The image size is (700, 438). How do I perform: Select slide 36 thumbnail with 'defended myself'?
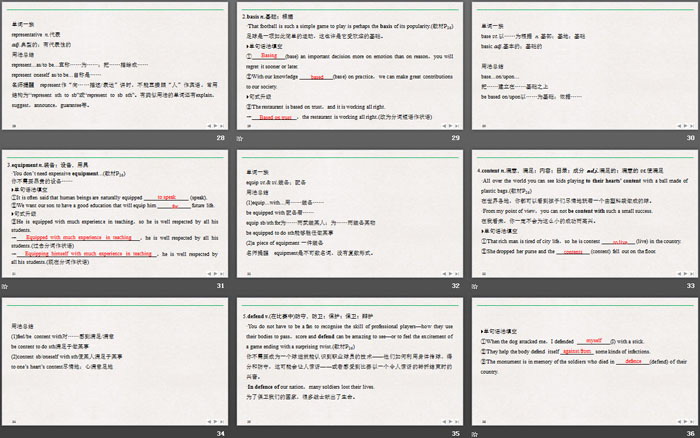pos(585,362)
